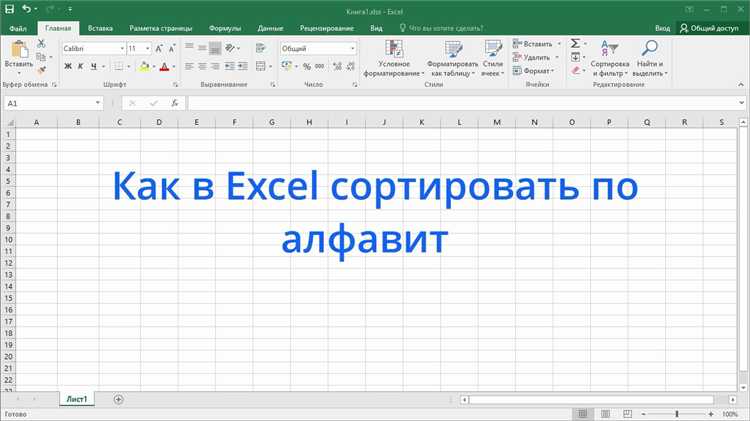
Task: Align text to bottom of cell
Action: point(215,48)
